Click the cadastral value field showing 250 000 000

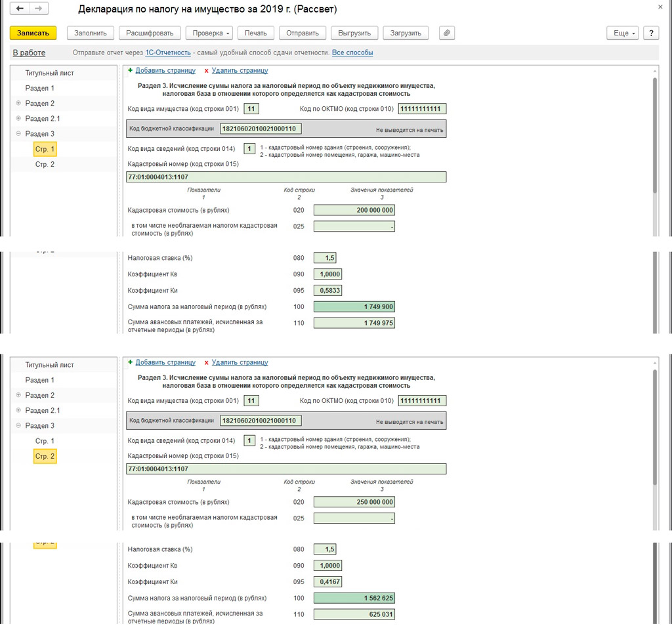coord(354,502)
